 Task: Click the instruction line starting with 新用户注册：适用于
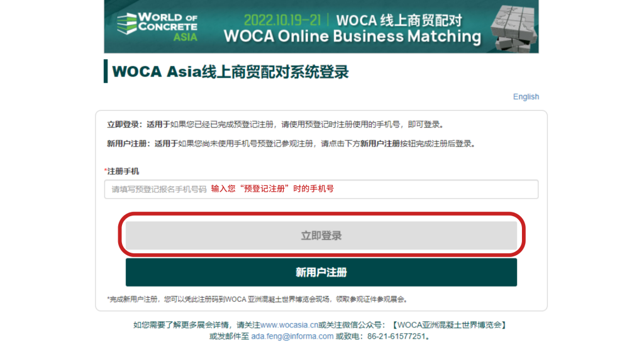click(x=291, y=144)
